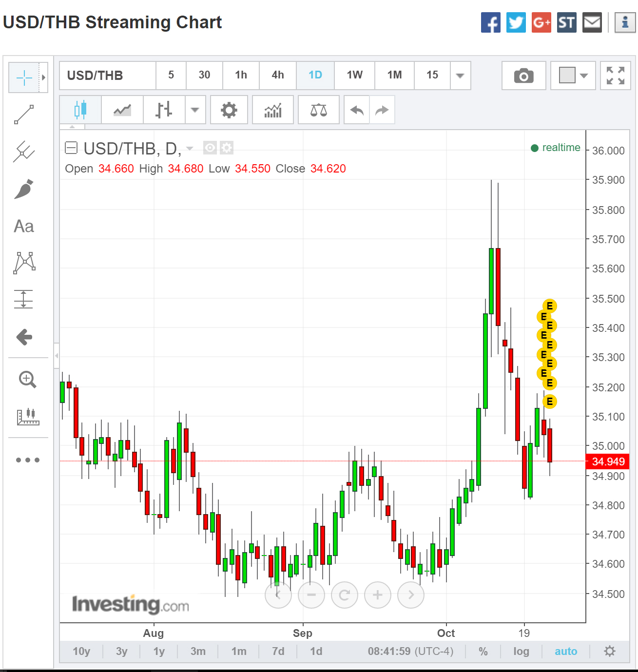Reset chart view with circular arrow
The height and width of the screenshot is (672, 638).
pos(345,595)
